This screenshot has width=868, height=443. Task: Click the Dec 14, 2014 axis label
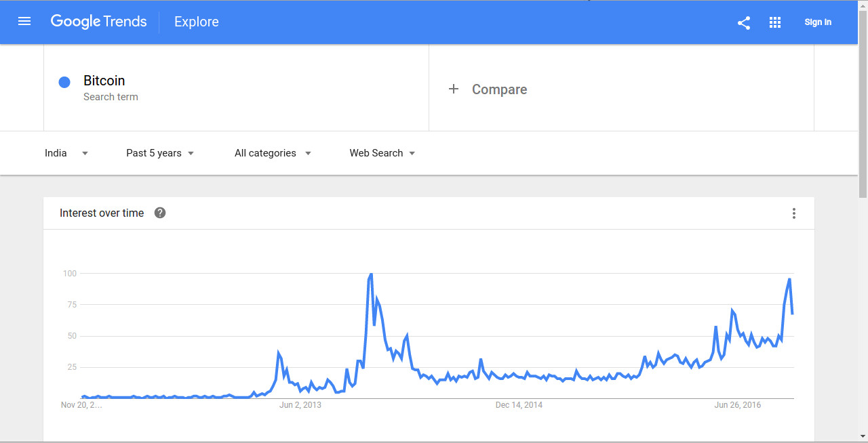click(519, 405)
